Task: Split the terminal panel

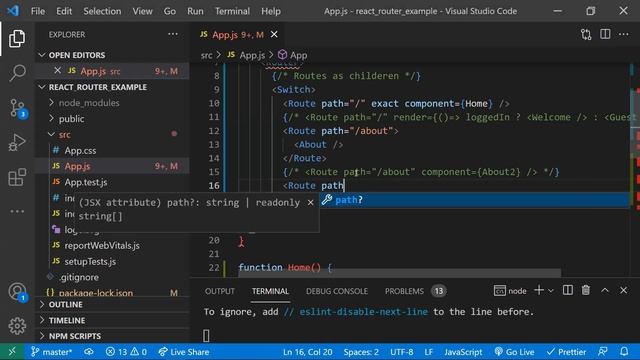Action: click(567, 290)
